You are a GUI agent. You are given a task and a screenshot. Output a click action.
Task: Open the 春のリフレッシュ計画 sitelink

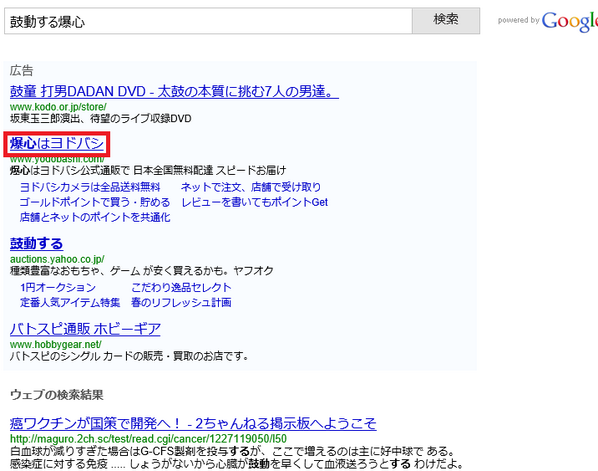[x=182, y=302]
